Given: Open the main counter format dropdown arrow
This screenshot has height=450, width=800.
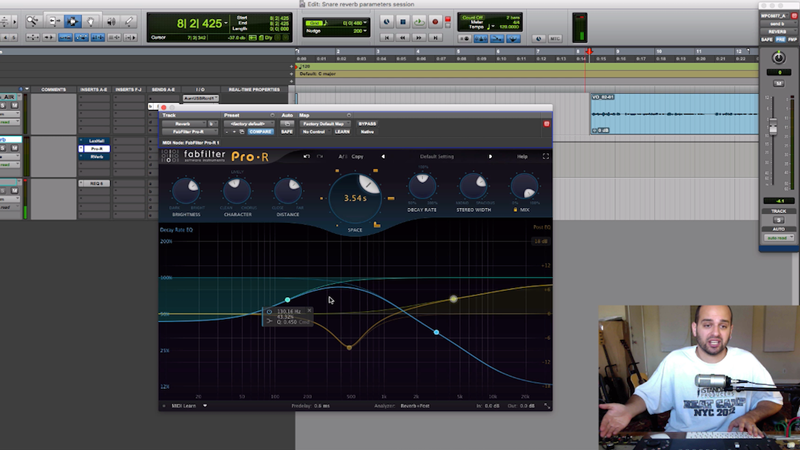Looking at the screenshot, I should 226,23.
